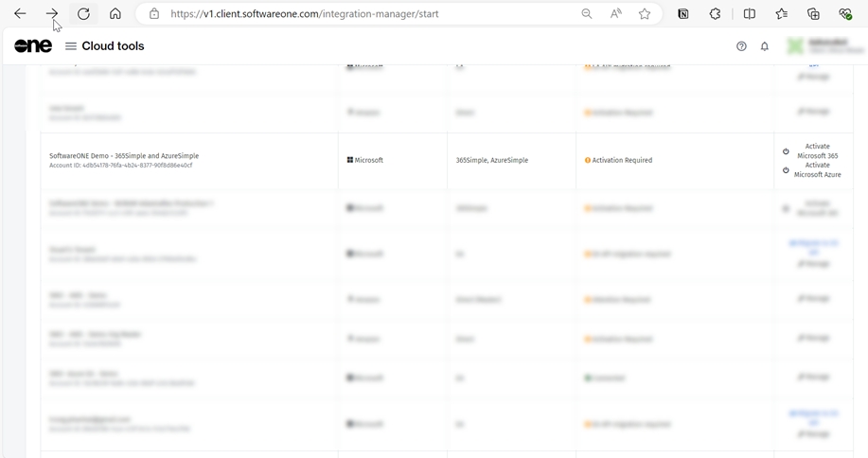Open the browser Extensions puzzle icon

point(716,14)
